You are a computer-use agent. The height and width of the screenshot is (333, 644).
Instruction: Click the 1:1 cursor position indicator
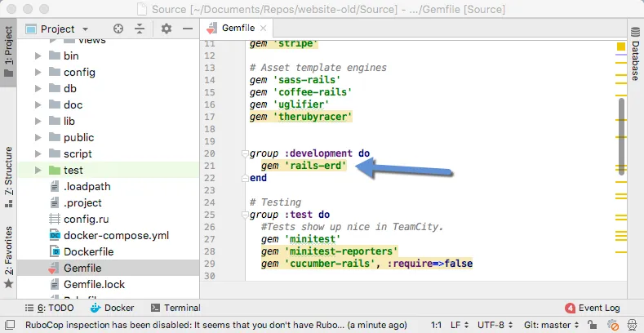436,325
